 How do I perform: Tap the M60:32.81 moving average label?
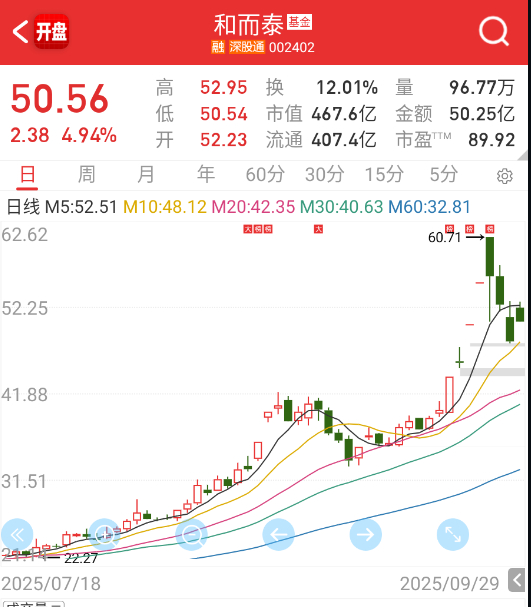[429, 207]
